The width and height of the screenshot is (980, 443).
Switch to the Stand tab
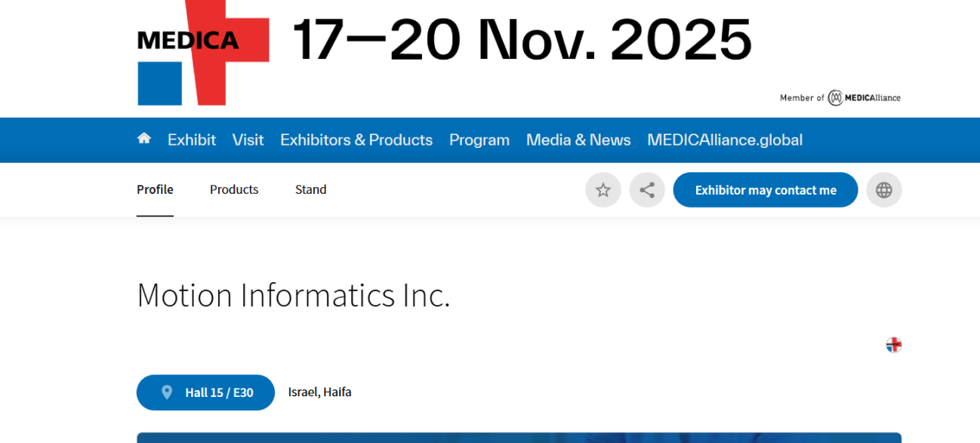[310, 190]
